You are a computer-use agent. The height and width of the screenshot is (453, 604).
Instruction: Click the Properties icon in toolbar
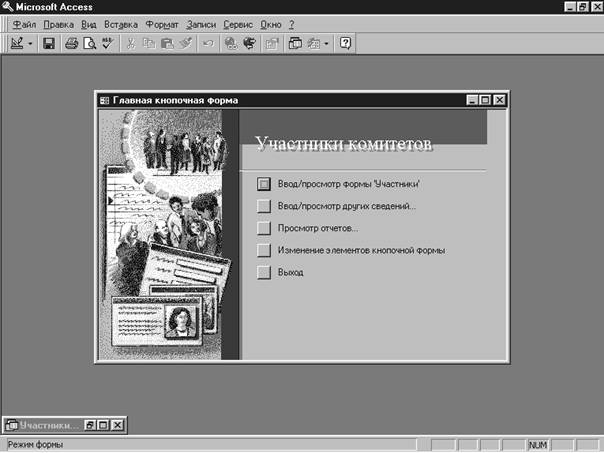point(272,43)
